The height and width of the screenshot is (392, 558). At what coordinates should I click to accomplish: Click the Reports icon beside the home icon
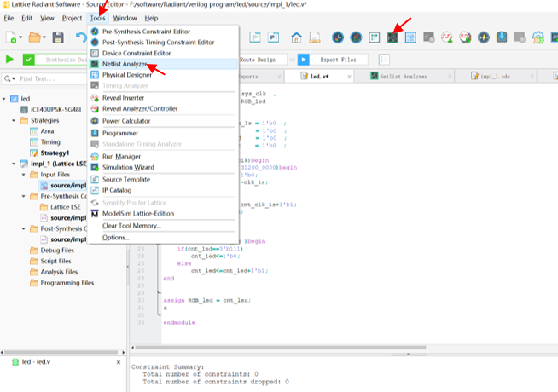point(315,37)
